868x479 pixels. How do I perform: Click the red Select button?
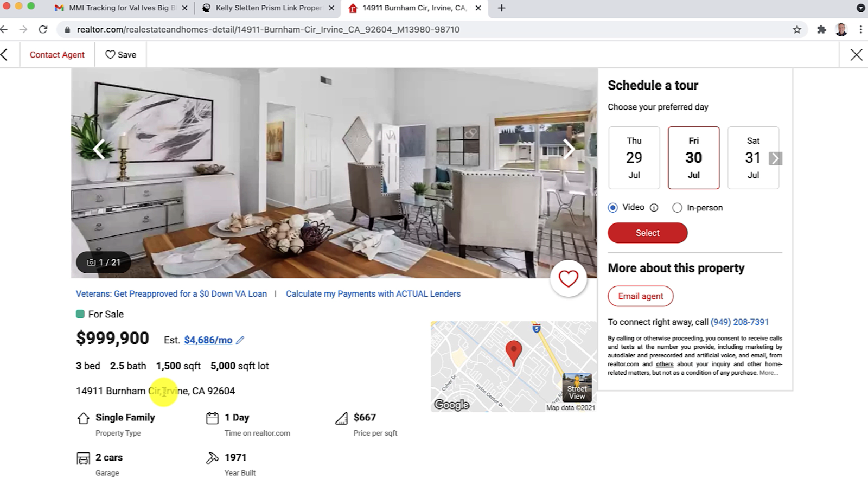click(x=648, y=233)
